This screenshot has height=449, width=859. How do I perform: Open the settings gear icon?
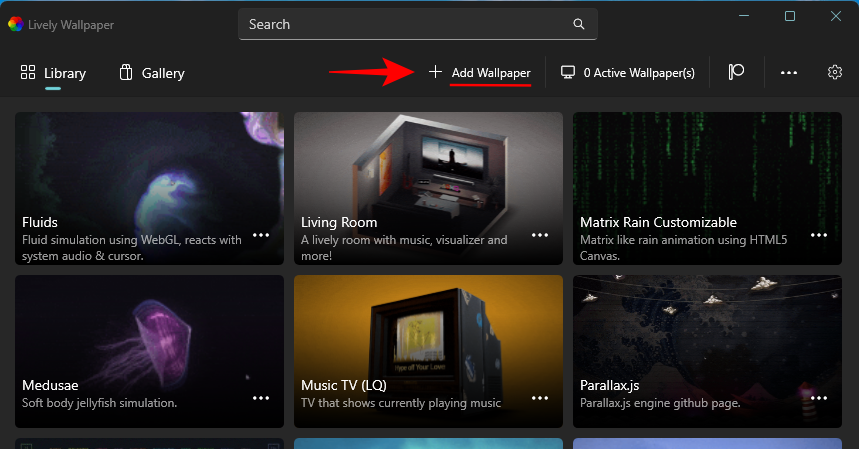click(834, 72)
